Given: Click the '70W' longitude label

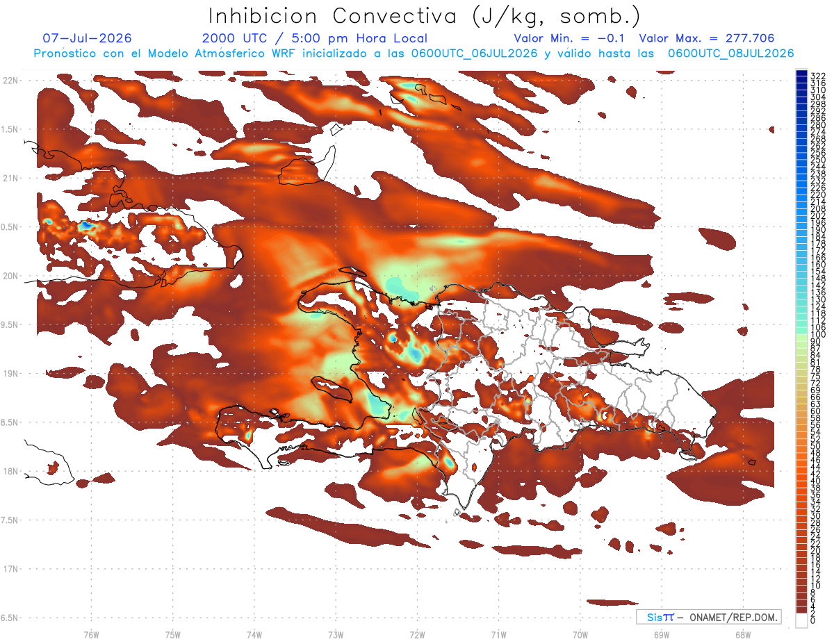Looking at the screenshot, I should point(580,635).
